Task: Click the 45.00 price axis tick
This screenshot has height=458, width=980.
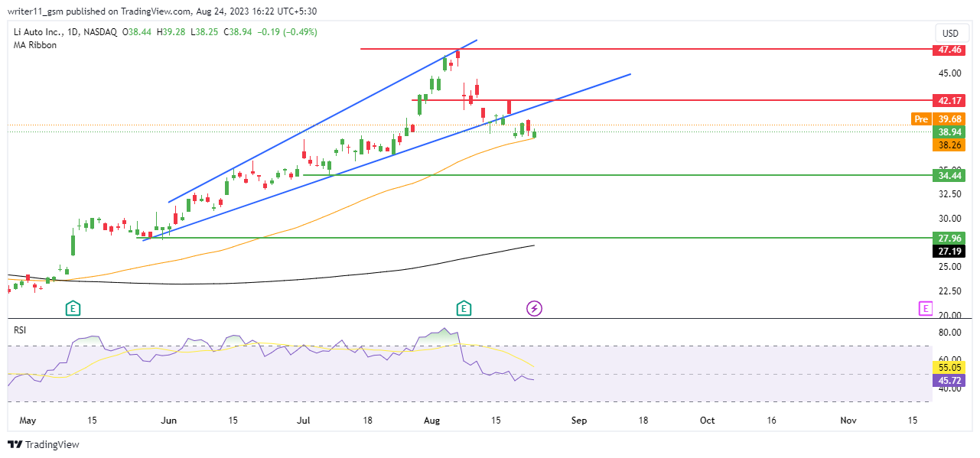Action: click(950, 73)
